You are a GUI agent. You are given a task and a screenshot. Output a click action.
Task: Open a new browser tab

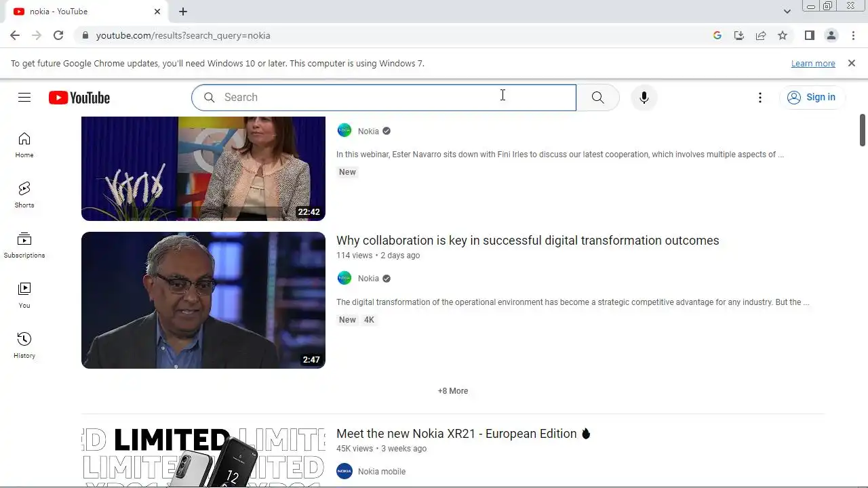click(183, 12)
